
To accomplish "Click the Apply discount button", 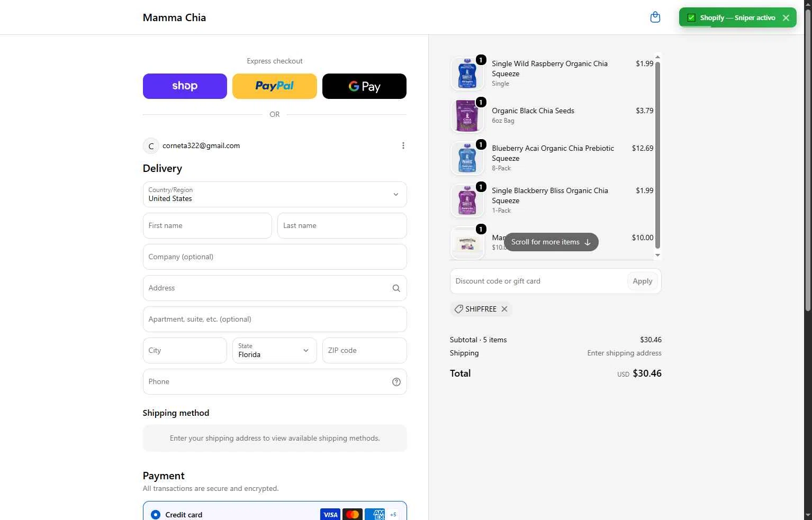I will [x=643, y=281].
